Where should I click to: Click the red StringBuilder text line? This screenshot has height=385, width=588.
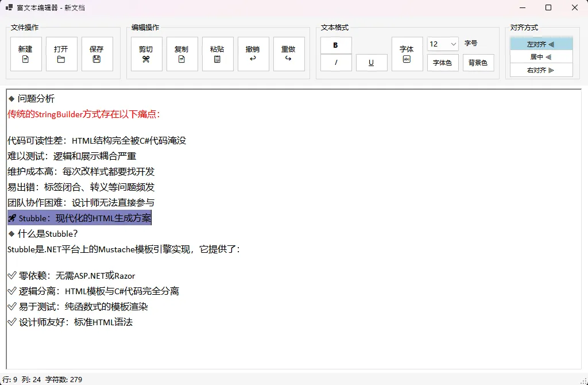pos(84,114)
